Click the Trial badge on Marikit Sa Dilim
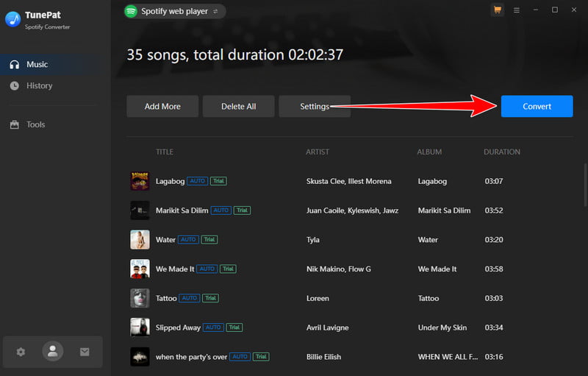This screenshot has height=376, width=588. pyautogui.click(x=242, y=210)
